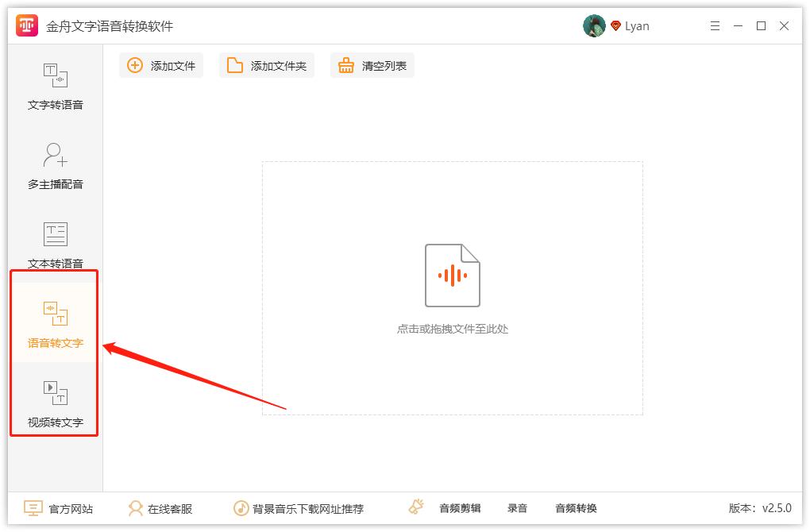Viewport: 810px width, 532px height.
Task: Click the VIP diamond badge beside the avatar
Action: pyautogui.click(x=618, y=25)
